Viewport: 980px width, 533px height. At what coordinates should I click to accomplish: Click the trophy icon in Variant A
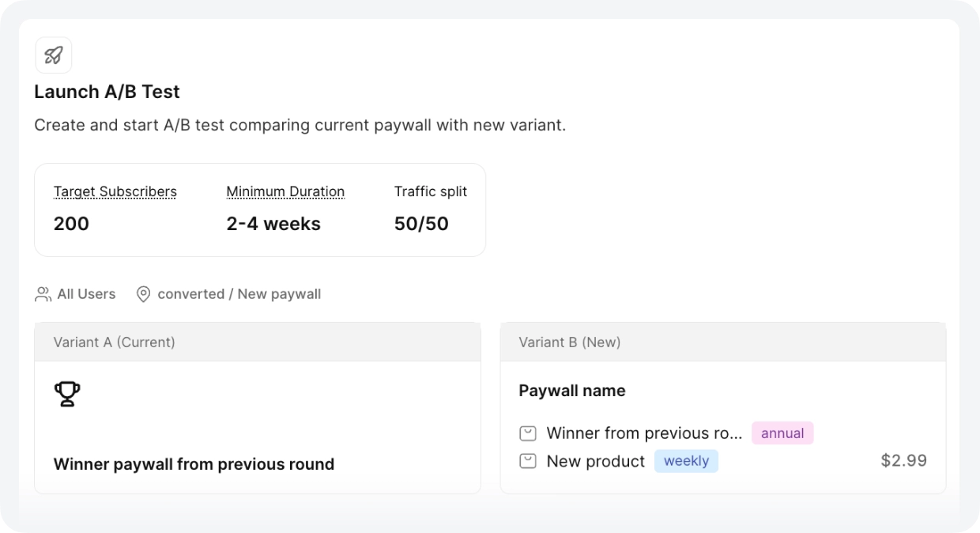[x=66, y=392]
